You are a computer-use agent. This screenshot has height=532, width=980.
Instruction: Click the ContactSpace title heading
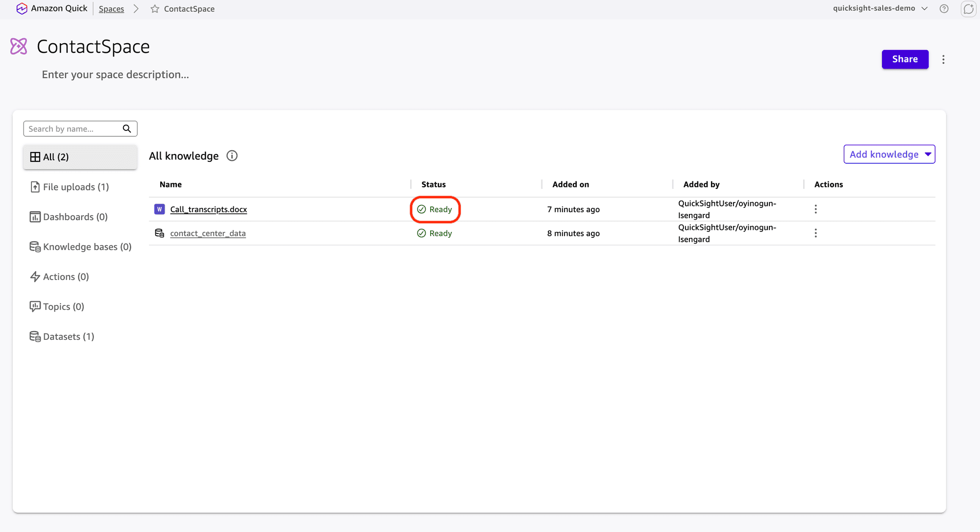tap(93, 47)
